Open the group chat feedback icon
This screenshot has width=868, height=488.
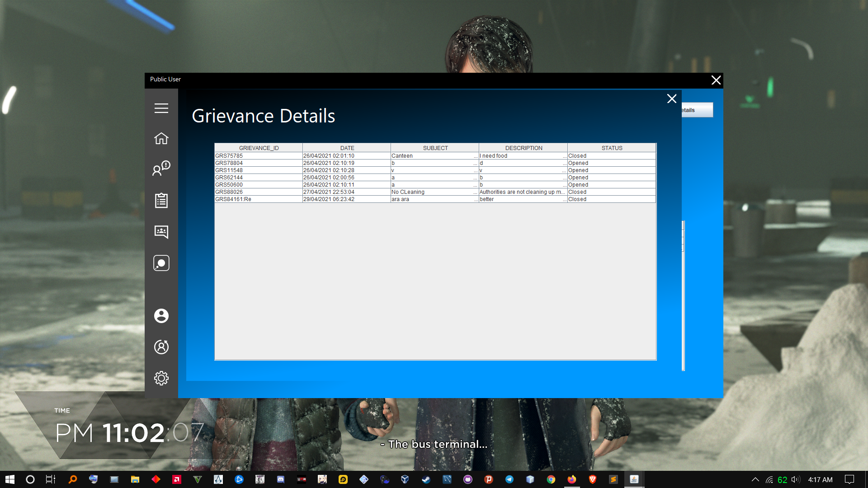point(161,232)
